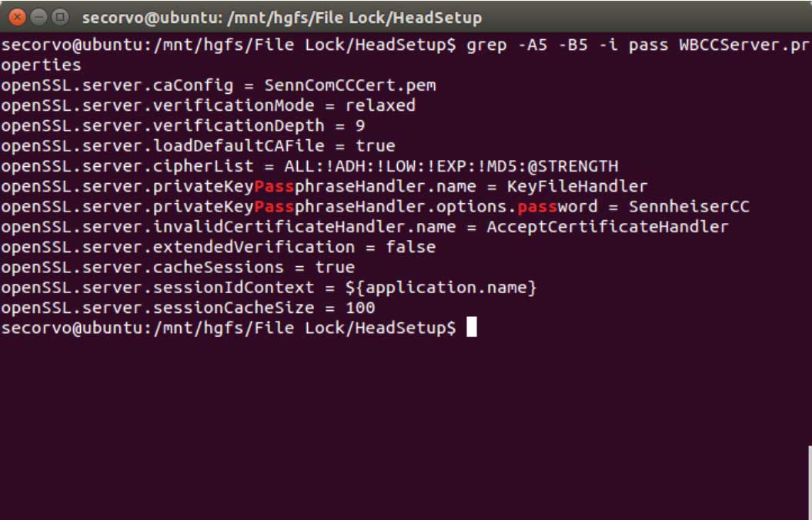Click the verificationMode 'relaxed' value
Image resolution: width=812 pixels, height=520 pixels.
coord(380,105)
